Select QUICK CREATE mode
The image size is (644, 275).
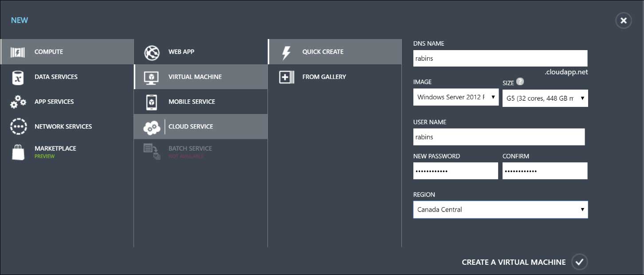tap(323, 51)
